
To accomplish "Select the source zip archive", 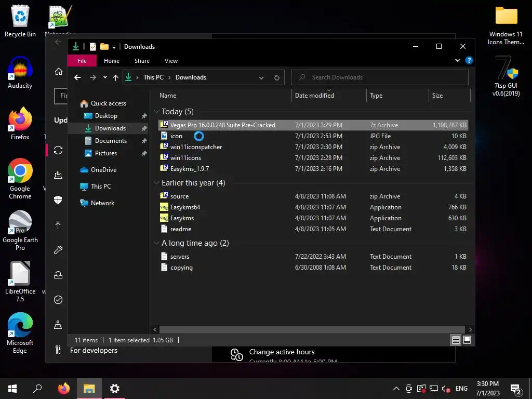I will tap(313, 196).
